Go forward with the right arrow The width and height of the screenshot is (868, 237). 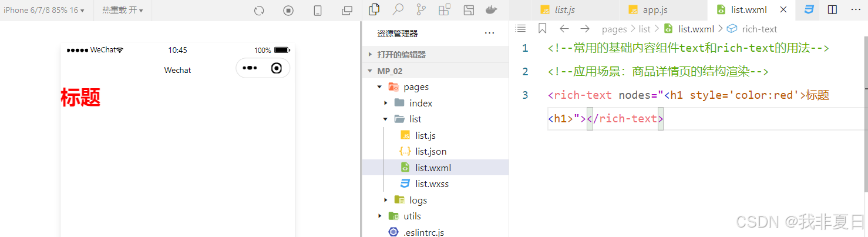584,28
